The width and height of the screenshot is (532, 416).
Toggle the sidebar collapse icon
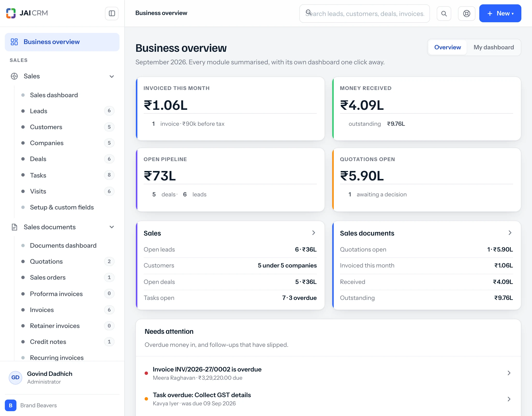[x=112, y=13]
